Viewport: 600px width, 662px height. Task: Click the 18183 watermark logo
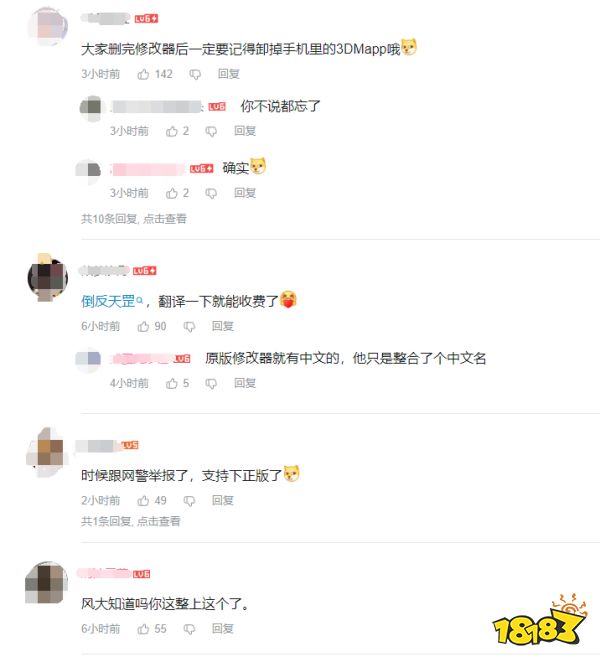(540, 621)
